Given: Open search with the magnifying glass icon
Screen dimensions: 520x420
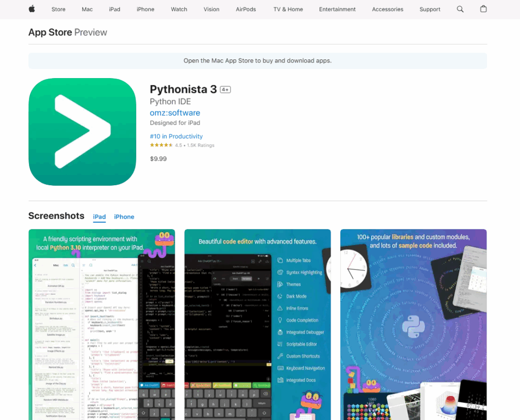Looking at the screenshot, I should click(x=460, y=9).
